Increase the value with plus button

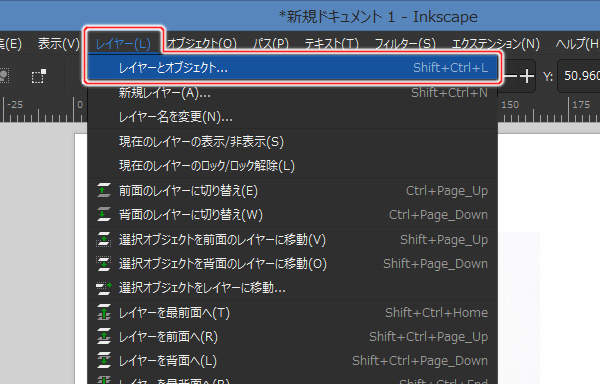(527, 76)
